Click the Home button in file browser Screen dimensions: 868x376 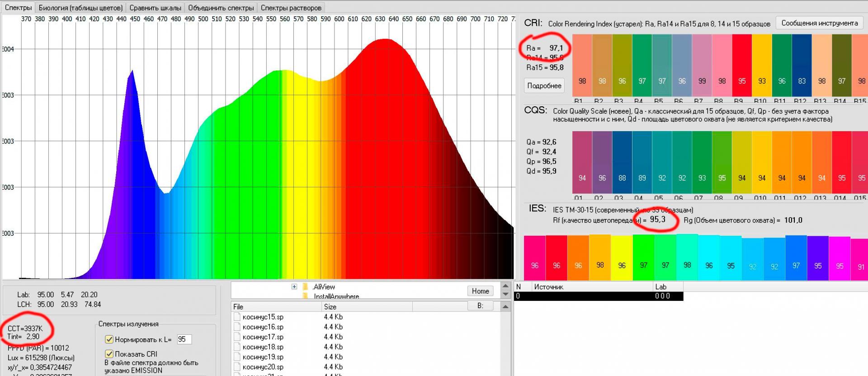pos(480,291)
